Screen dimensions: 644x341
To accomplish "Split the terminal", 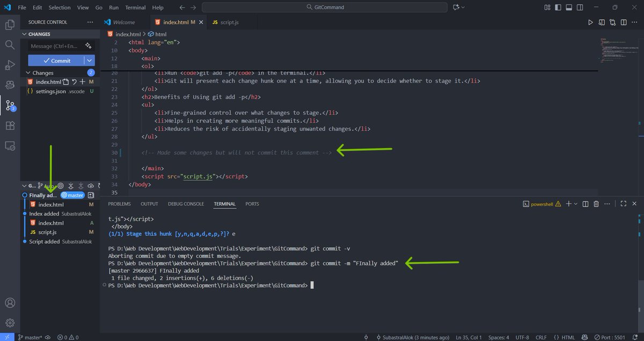I will (586, 204).
